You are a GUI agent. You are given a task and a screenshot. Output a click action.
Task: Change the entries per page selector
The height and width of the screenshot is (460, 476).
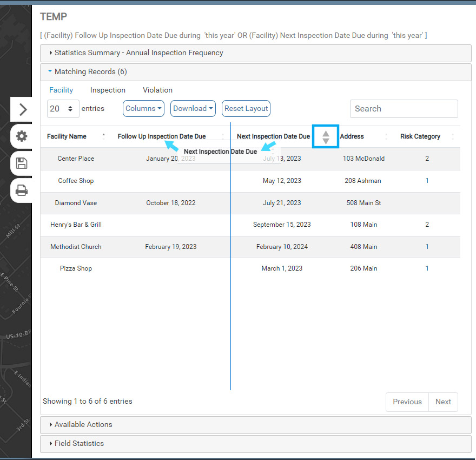63,109
